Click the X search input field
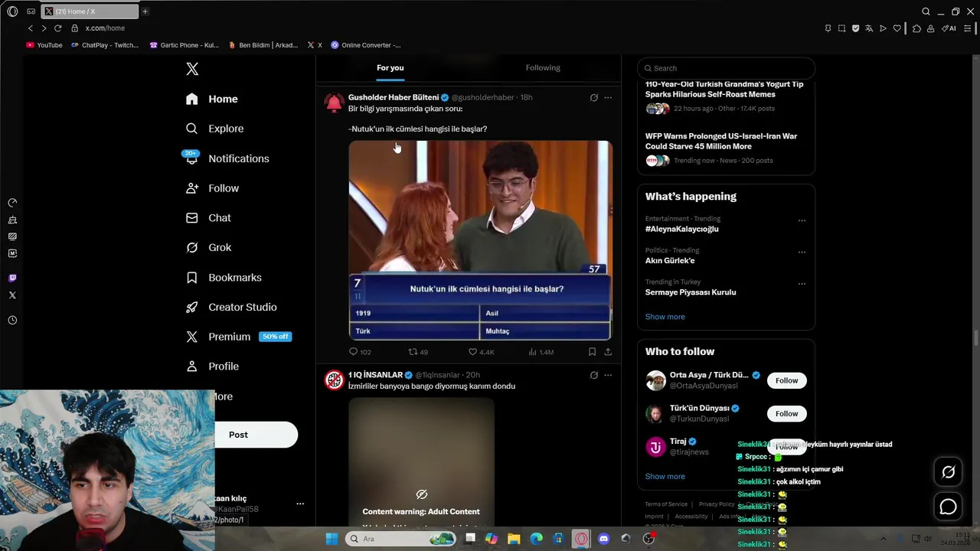The height and width of the screenshot is (551, 980). pos(726,68)
